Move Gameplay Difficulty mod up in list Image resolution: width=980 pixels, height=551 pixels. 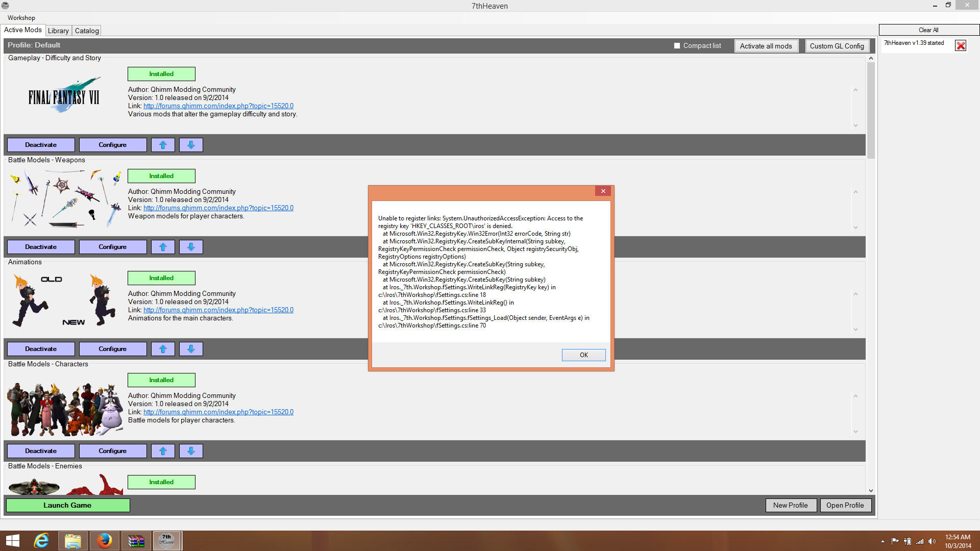pyautogui.click(x=163, y=145)
